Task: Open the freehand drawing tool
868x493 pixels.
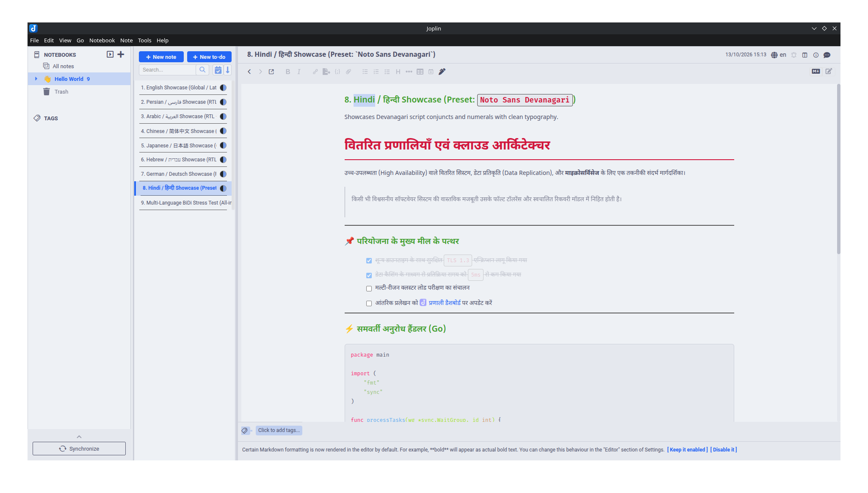Action: (442, 72)
